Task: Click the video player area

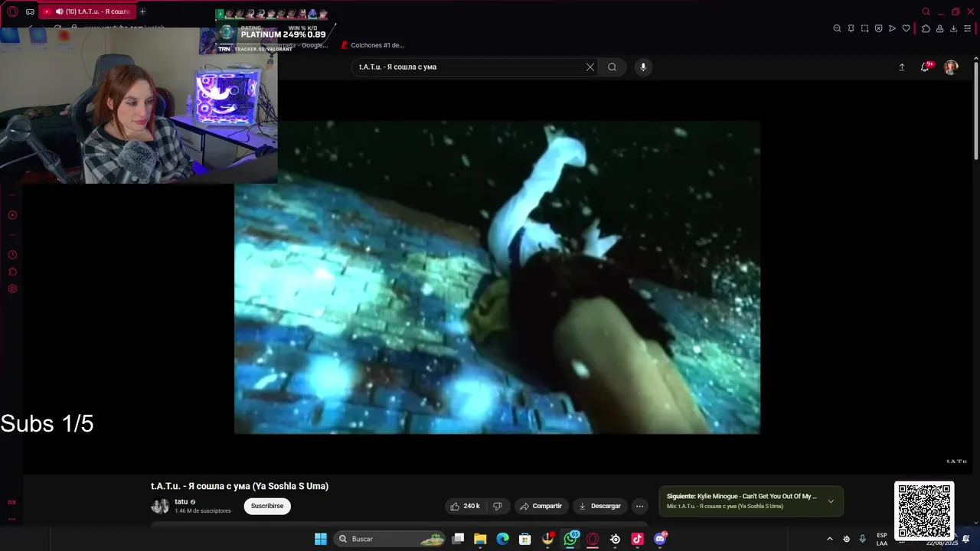Action: 497,277
